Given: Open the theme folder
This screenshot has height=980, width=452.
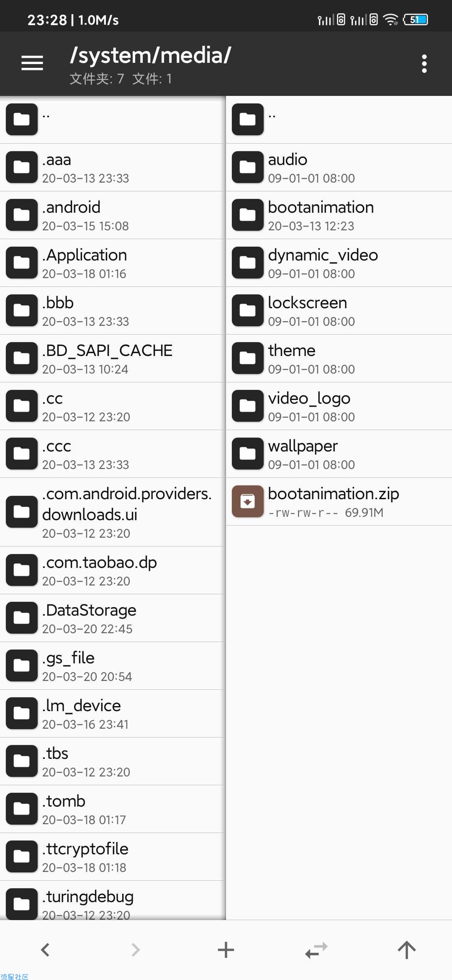Looking at the screenshot, I should (339, 358).
